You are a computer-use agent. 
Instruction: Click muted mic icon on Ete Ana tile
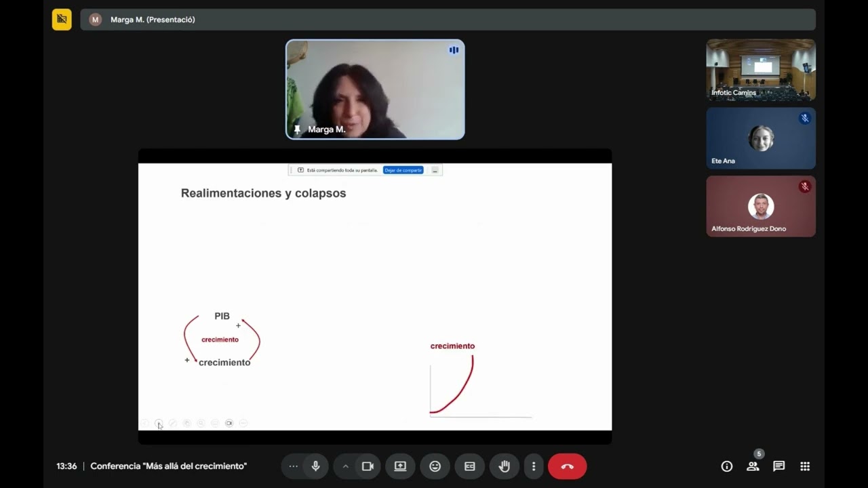point(805,119)
